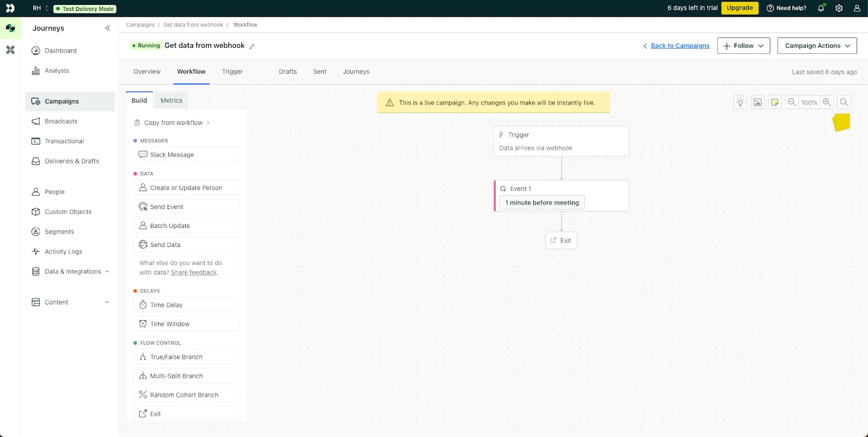Image resolution: width=868 pixels, height=437 pixels.
Task: Search the workflow with magnifier icon
Action: click(x=844, y=103)
